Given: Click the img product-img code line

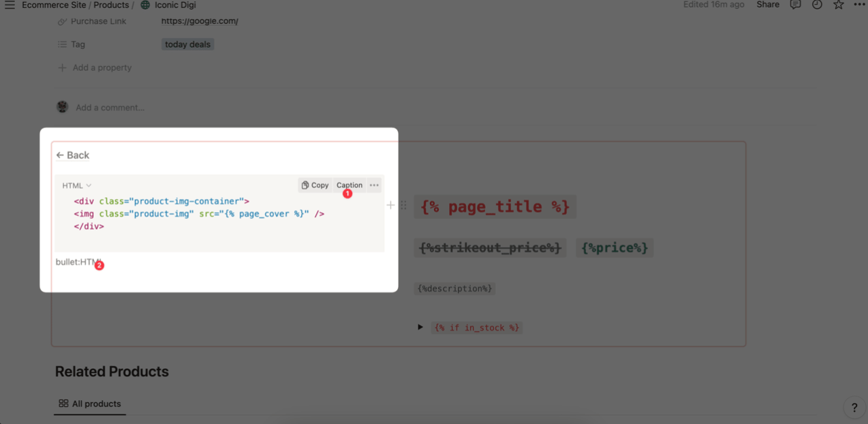Looking at the screenshot, I should 199,213.
